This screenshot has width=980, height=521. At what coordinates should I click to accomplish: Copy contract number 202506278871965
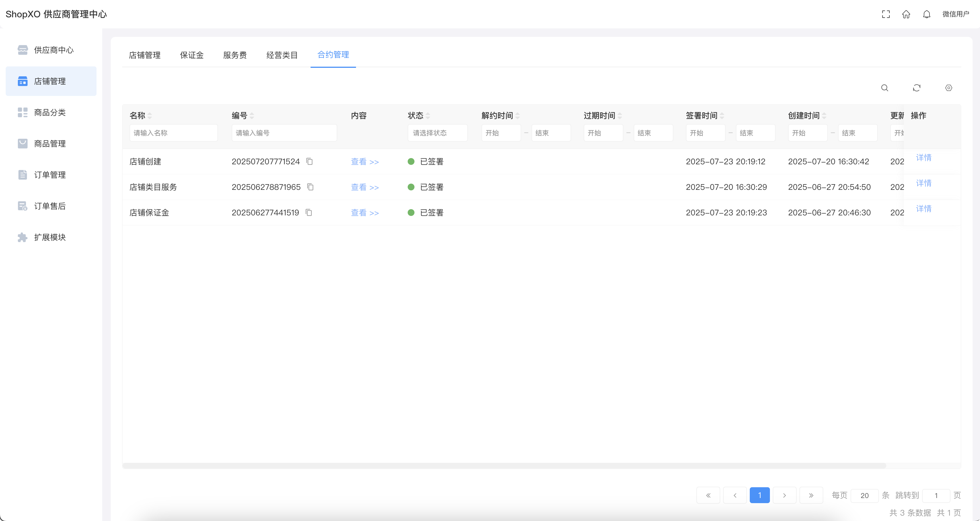pos(310,187)
